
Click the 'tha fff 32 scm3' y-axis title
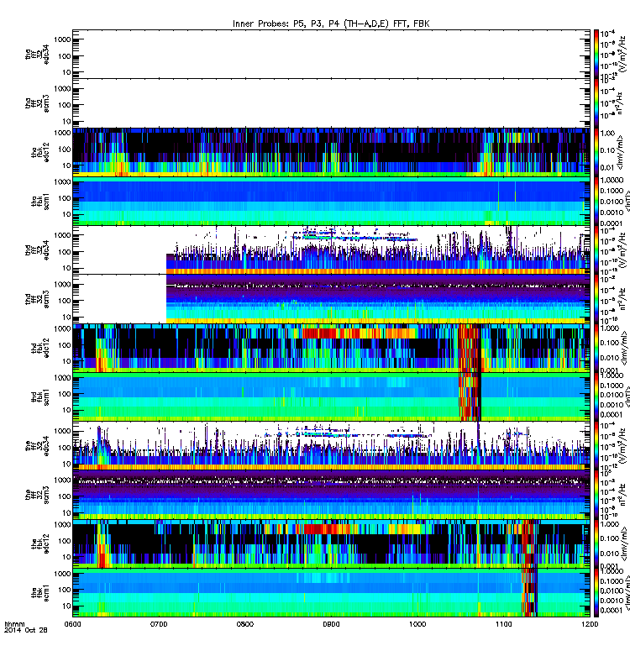[x=37, y=102]
